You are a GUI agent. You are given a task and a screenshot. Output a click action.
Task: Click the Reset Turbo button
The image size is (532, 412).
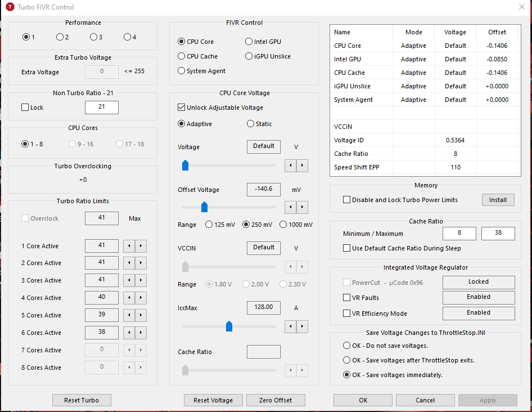(82, 400)
